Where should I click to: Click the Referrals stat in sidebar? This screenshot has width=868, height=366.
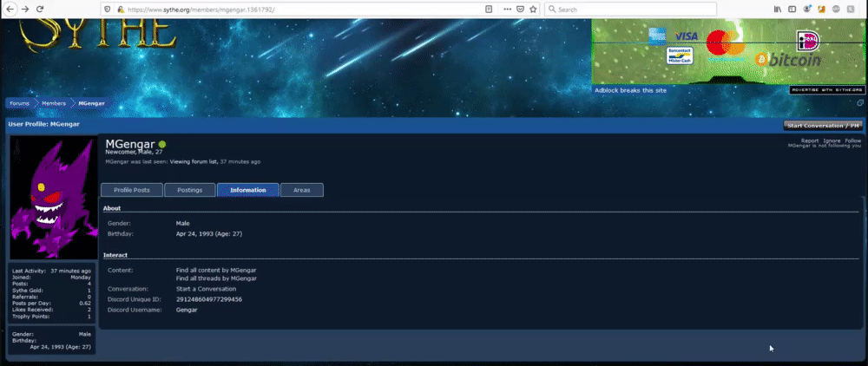[51, 297]
